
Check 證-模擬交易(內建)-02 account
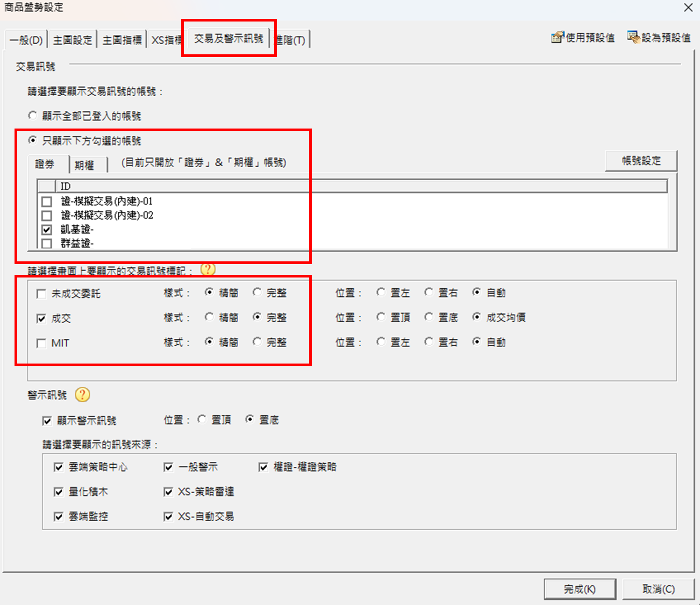(x=47, y=216)
